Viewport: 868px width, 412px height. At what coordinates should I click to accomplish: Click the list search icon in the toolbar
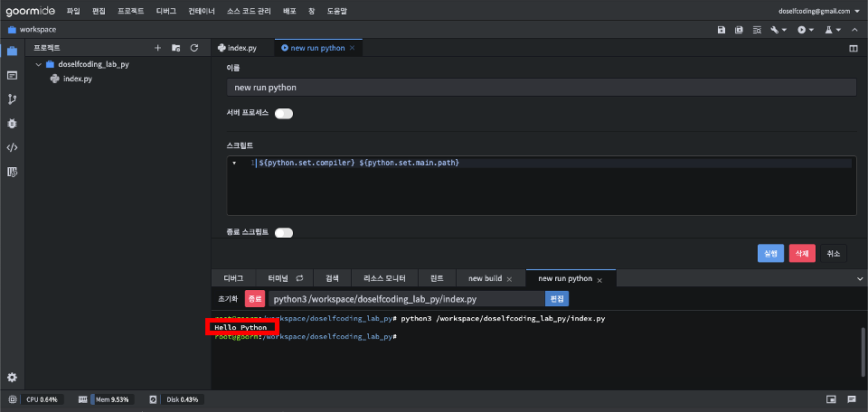point(758,30)
